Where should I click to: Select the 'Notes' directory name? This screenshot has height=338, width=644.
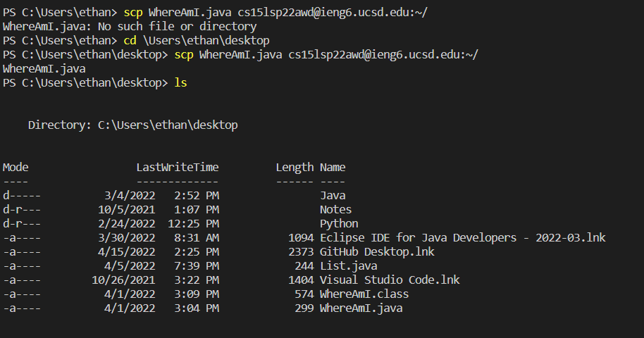(335, 209)
